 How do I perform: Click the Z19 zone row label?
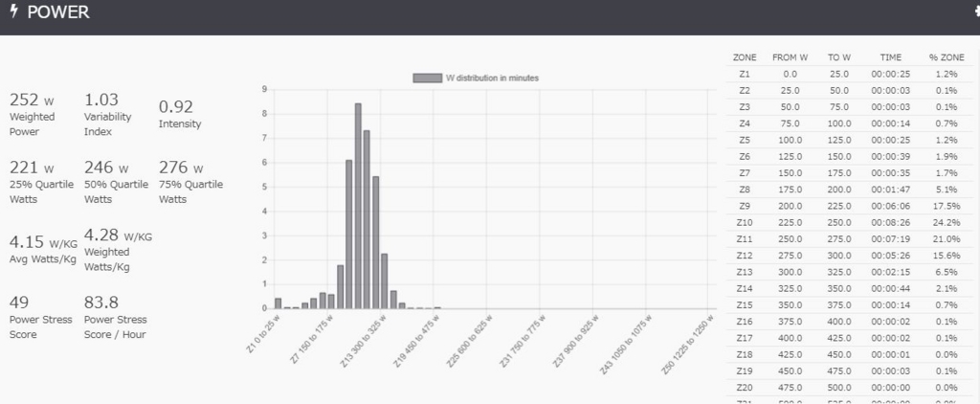(x=745, y=370)
